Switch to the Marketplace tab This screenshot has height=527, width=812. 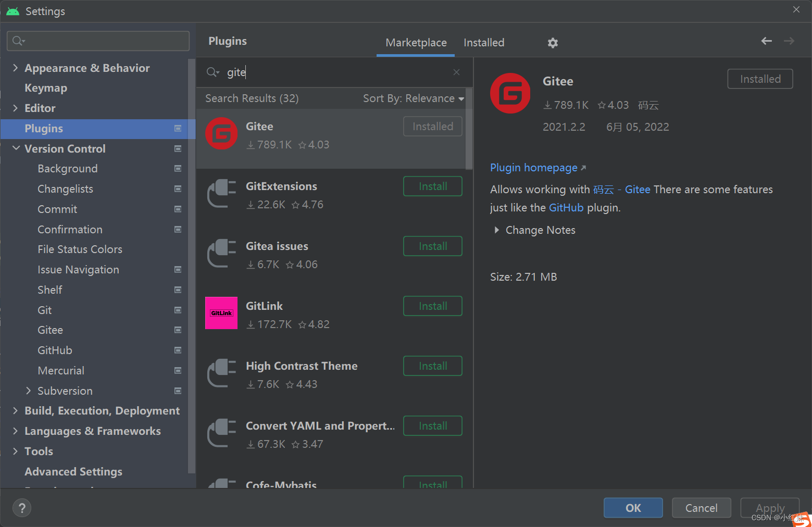tap(416, 43)
